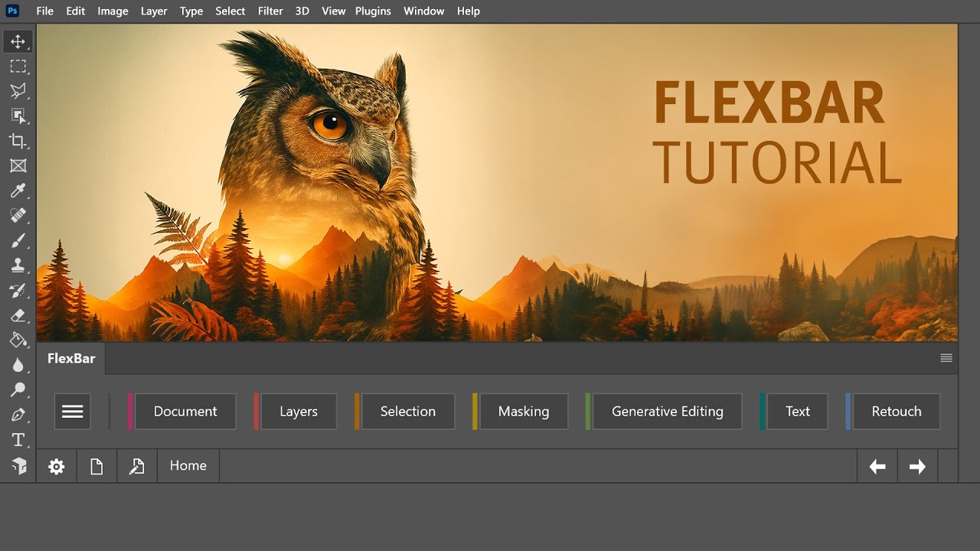Image resolution: width=980 pixels, height=551 pixels.
Task: Click the Masking button in FlexBar
Action: pyautogui.click(x=524, y=412)
